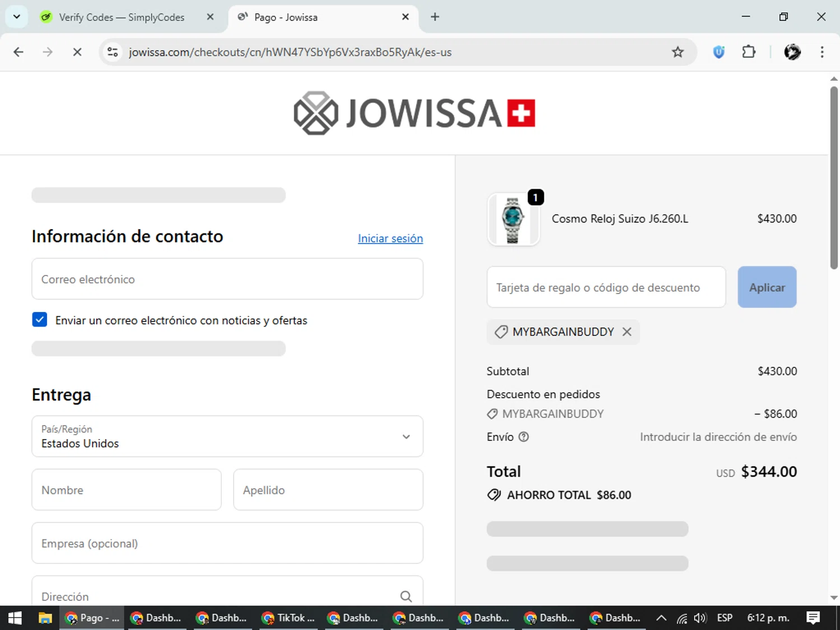Click the ESP language indicator
The image size is (840, 630).
click(725, 618)
